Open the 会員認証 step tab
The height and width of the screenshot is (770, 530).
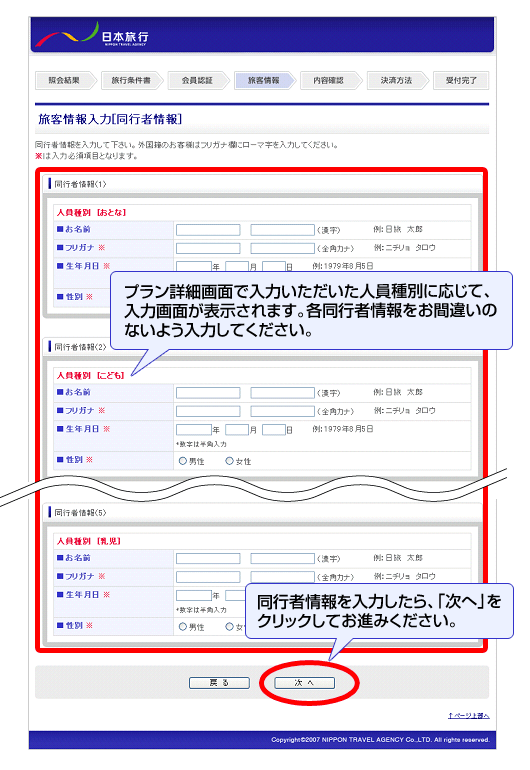(197, 81)
